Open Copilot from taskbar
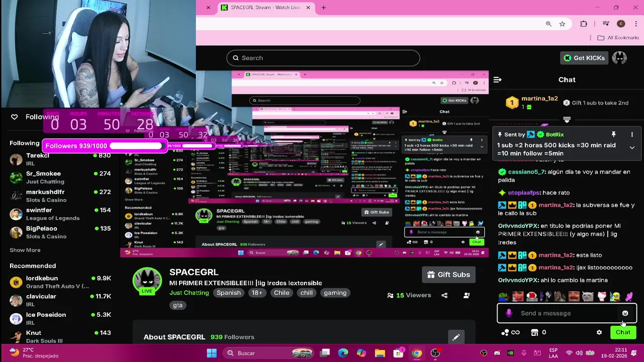 (x=361, y=353)
